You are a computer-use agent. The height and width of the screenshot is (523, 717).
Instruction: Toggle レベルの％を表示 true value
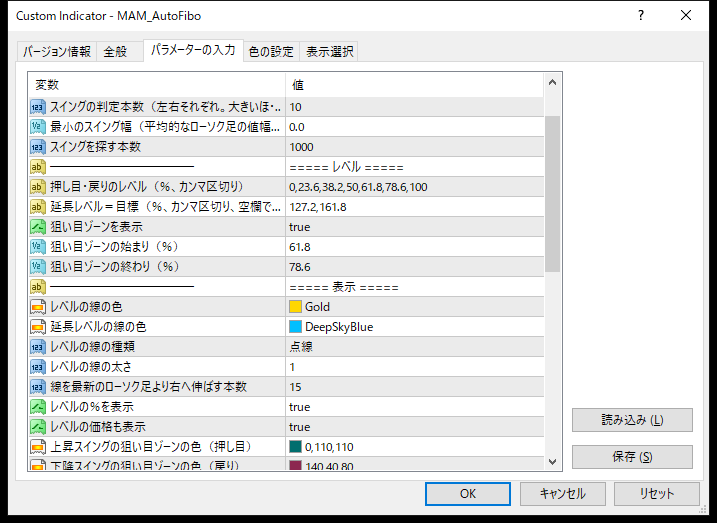coord(300,407)
